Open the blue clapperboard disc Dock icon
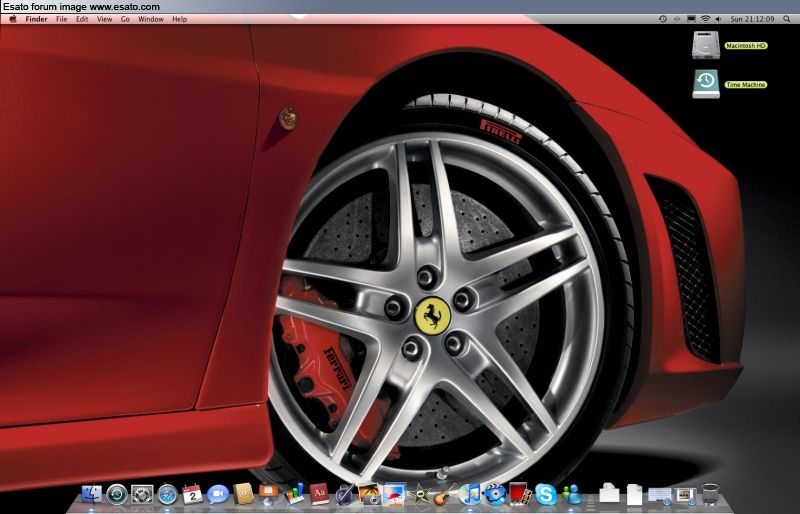The image size is (800, 514). (495, 494)
